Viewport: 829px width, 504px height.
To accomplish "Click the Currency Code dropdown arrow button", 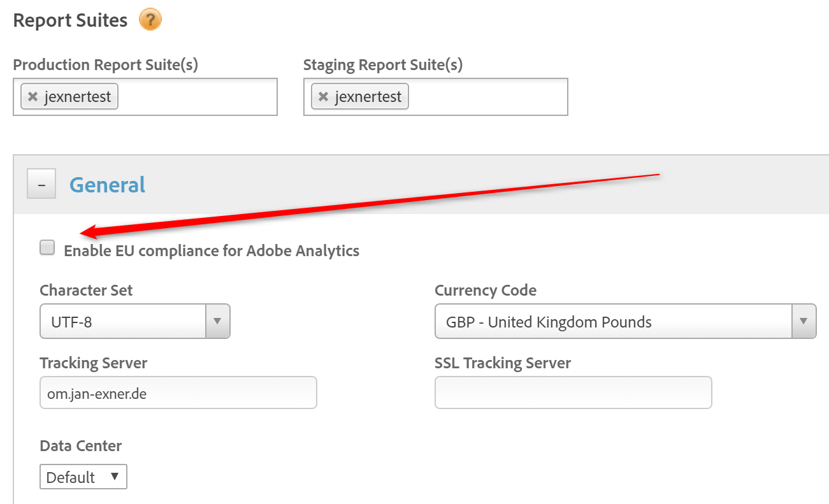I will 804,321.
